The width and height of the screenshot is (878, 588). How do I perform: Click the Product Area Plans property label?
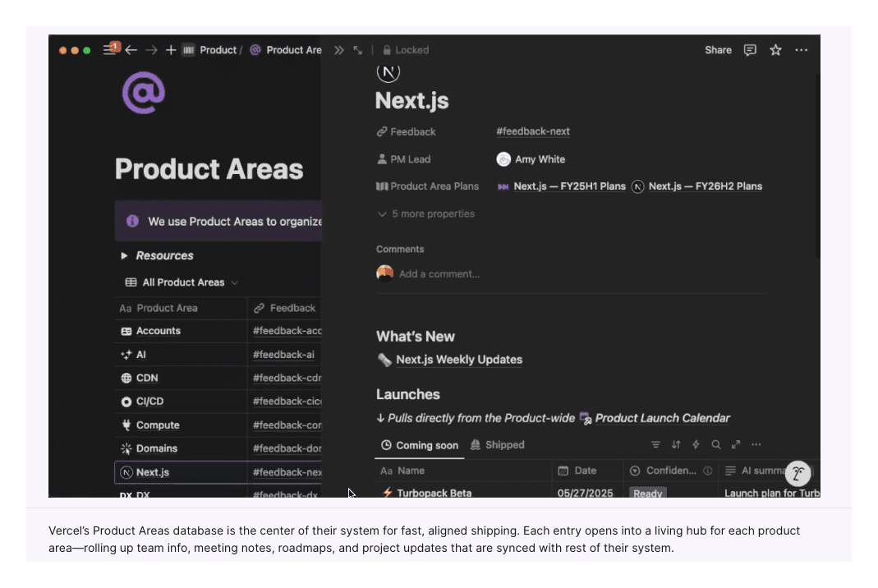[428, 186]
